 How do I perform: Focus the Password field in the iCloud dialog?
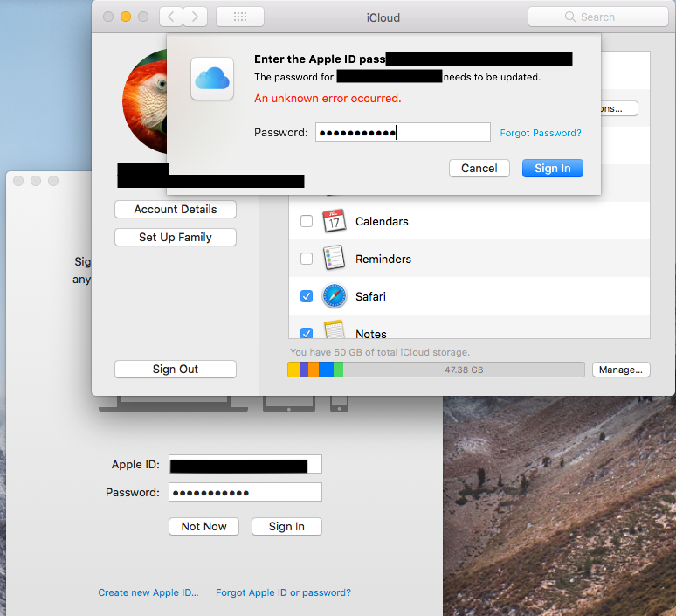click(x=403, y=132)
